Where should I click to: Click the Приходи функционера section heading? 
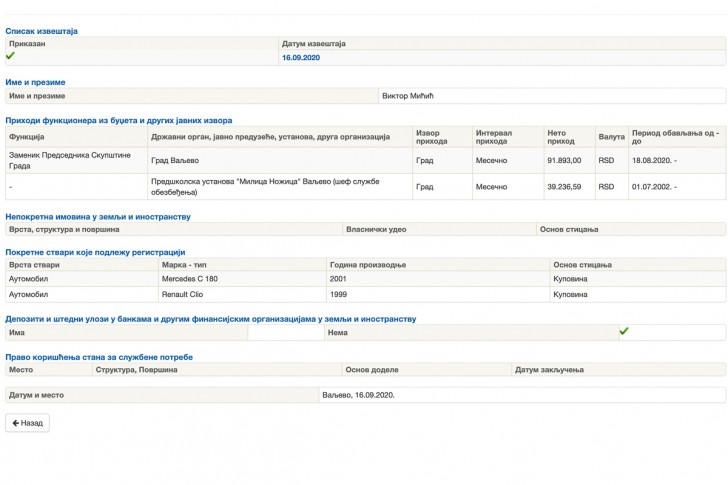pos(119,120)
